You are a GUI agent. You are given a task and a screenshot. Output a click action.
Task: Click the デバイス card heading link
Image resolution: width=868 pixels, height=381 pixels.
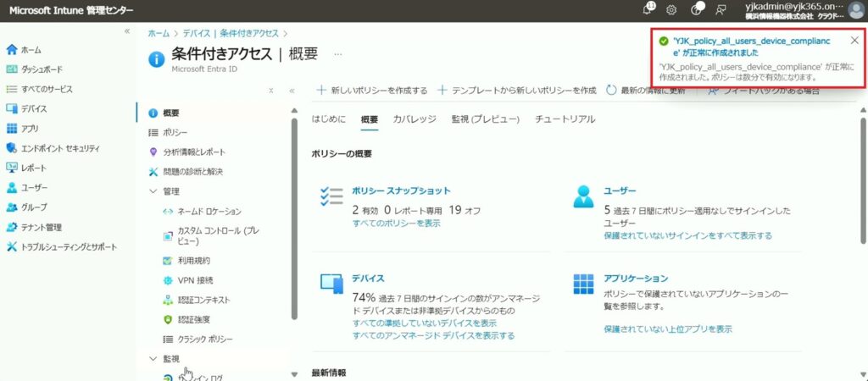click(368, 279)
